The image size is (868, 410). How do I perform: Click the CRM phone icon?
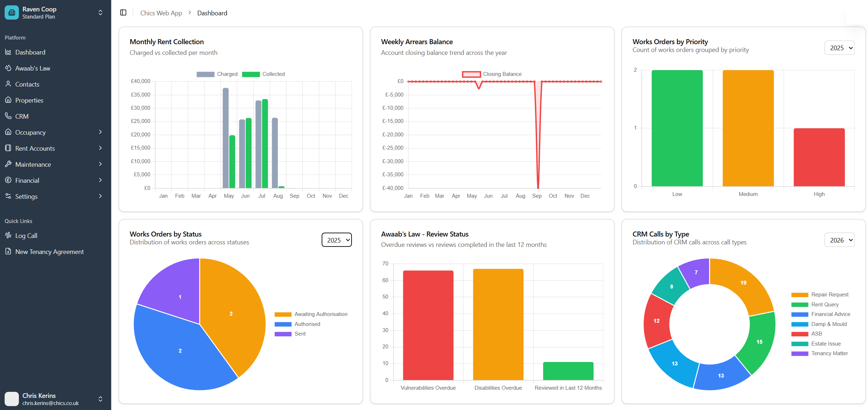[x=8, y=116]
